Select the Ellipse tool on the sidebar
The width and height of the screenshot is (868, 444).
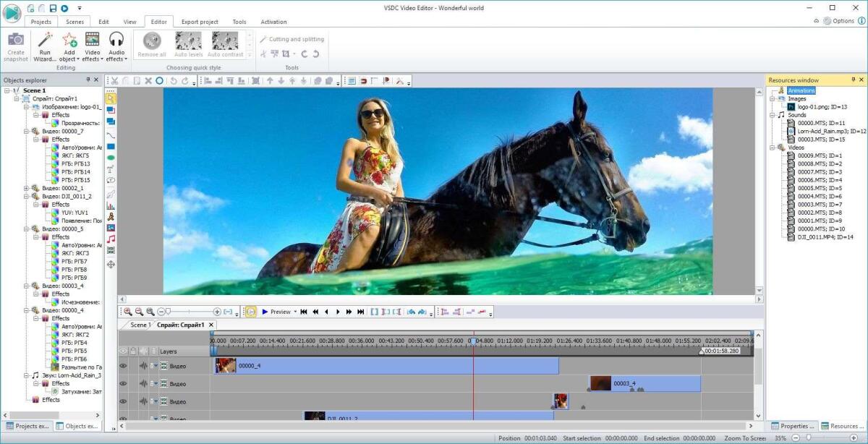111,158
